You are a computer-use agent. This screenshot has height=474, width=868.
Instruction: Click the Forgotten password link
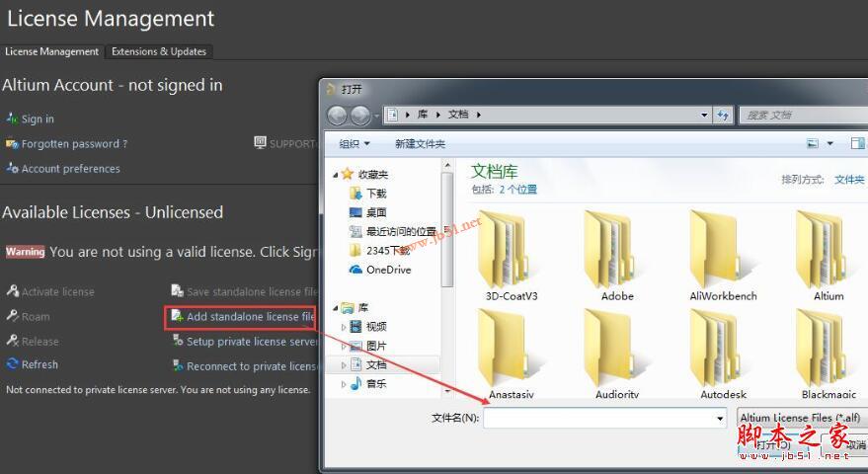tap(74, 144)
